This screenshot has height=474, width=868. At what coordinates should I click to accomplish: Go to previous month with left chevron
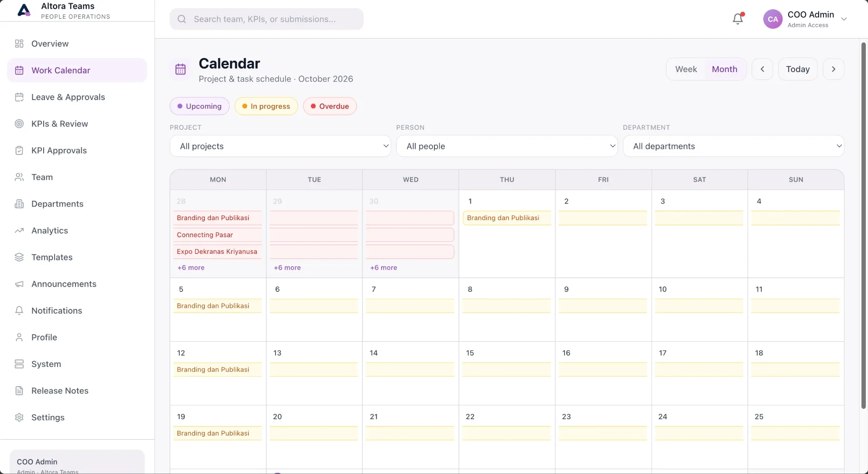(762, 69)
